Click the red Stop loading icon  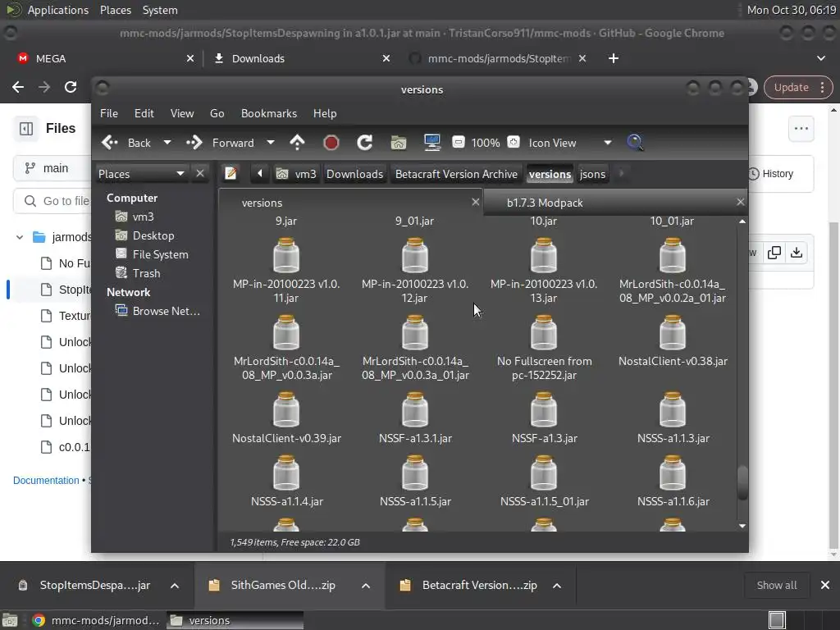331,143
